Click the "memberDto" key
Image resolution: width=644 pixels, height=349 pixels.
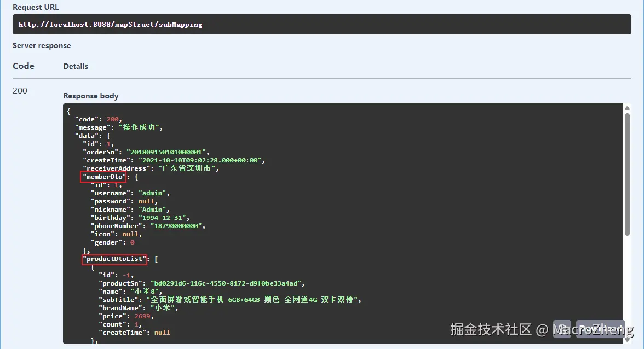tap(104, 177)
